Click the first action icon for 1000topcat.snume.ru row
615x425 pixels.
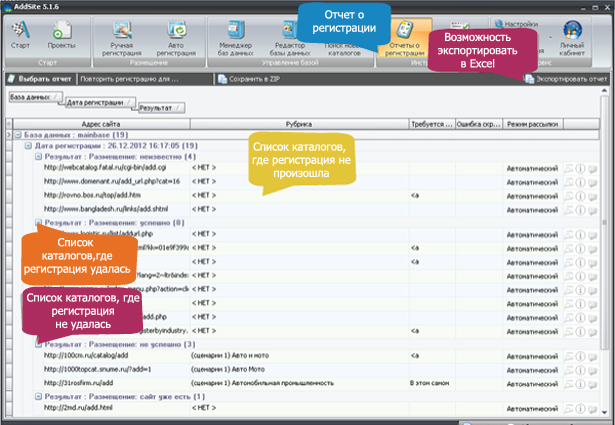(x=569, y=370)
